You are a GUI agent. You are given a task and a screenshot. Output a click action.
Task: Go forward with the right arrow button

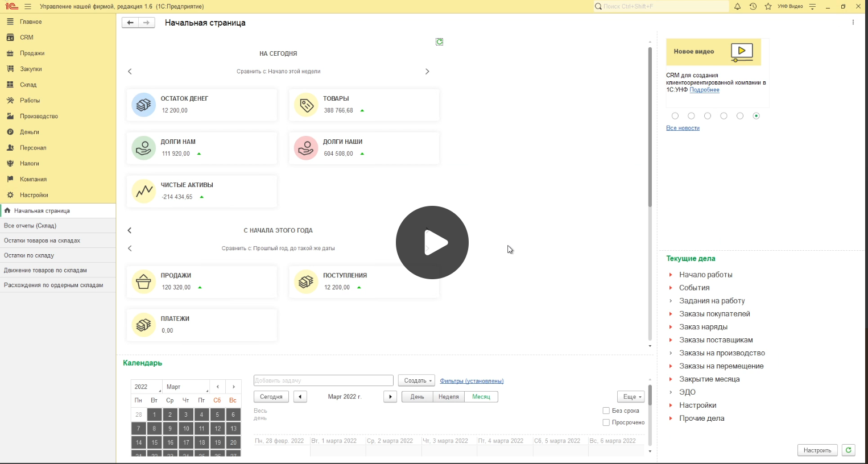[x=147, y=22]
